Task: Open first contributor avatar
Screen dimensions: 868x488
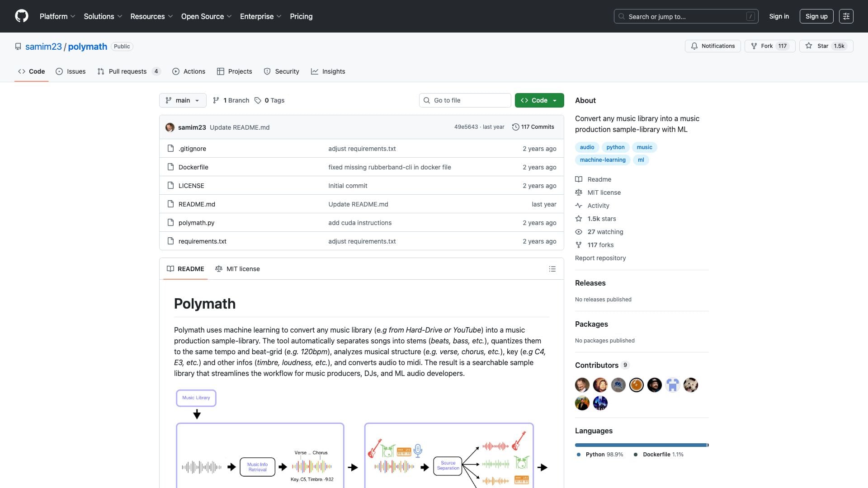Action: click(582, 385)
